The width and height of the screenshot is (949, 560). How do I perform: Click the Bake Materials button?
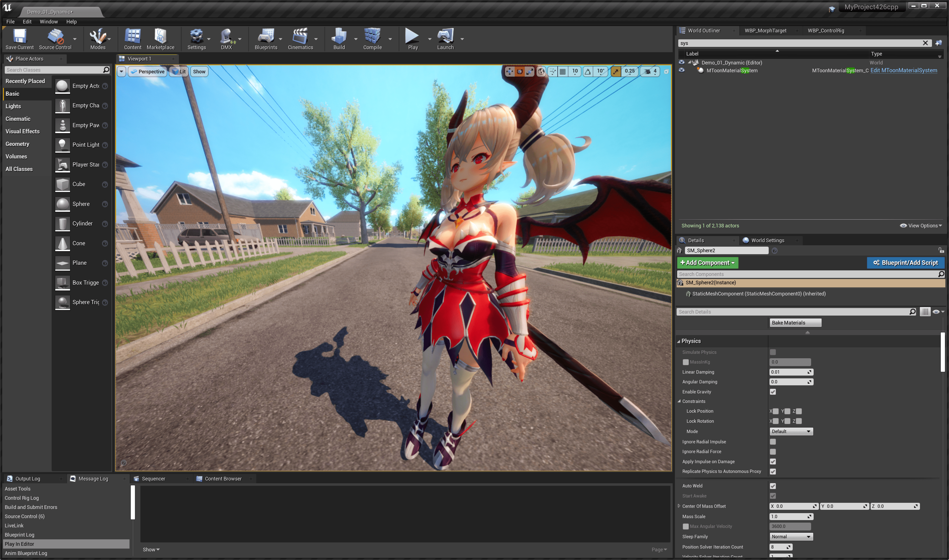coord(795,323)
